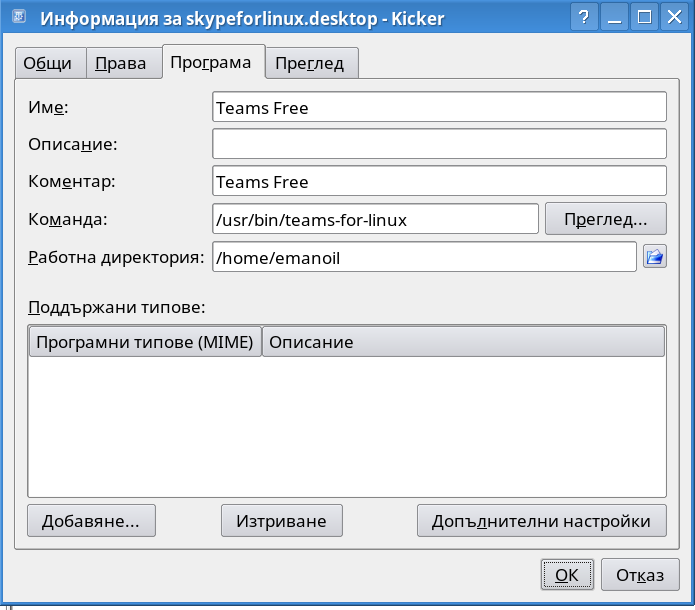Open Допълнителни настройки
695x610 pixels.
click(542, 520)
